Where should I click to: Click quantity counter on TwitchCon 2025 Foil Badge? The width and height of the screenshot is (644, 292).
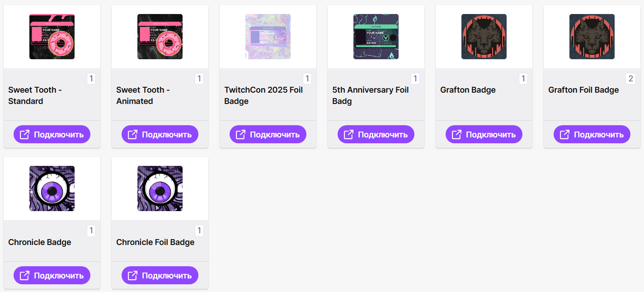point(307,79)
